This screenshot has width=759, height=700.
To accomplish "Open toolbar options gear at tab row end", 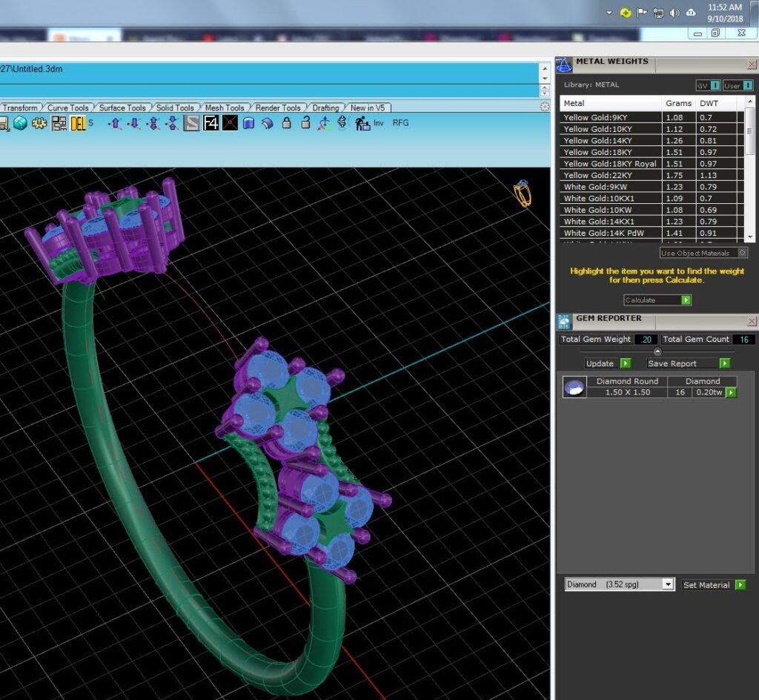I will tap(545, 107).
